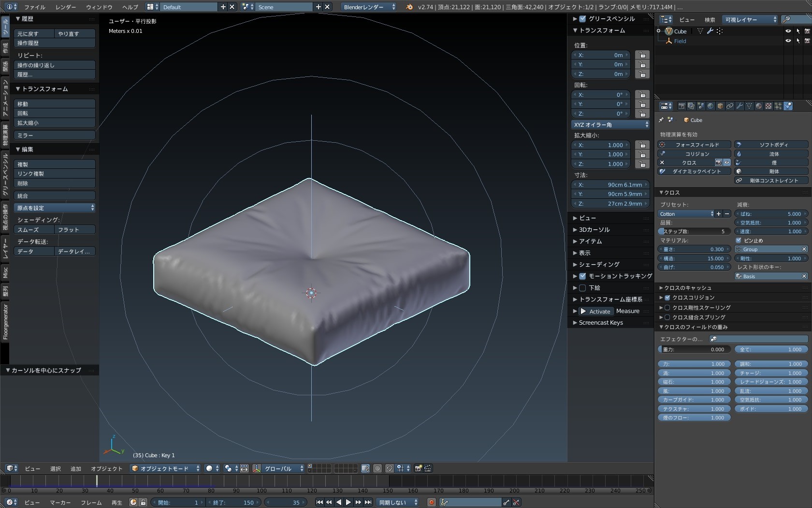The height and width of the screenshot is (508, 812).
Task: Open the Modifiers wrench tab
Action: 739,106
